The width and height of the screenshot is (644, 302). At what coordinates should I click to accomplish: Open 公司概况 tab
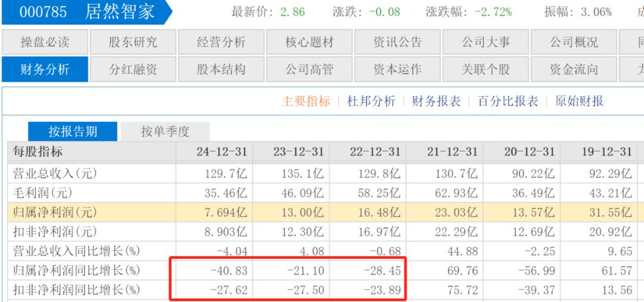point(574,42)
